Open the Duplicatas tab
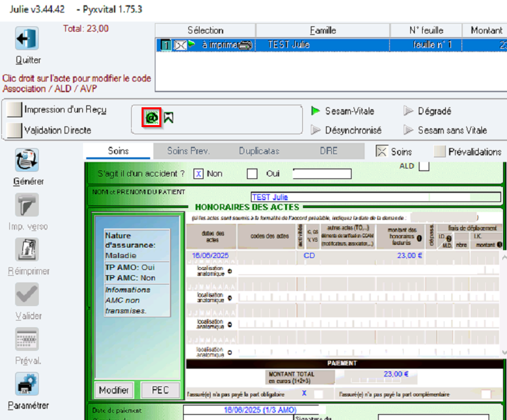This screenshot has width=507, height=420. pyautogui.click(x=259, y=151)
